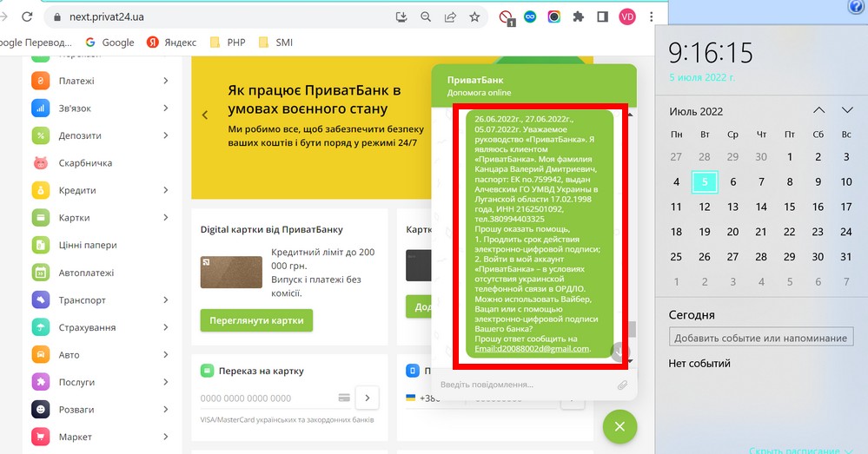Click Добавить событие или напоминание field
This screenshot has height=454, width=868.
[760, 338]
